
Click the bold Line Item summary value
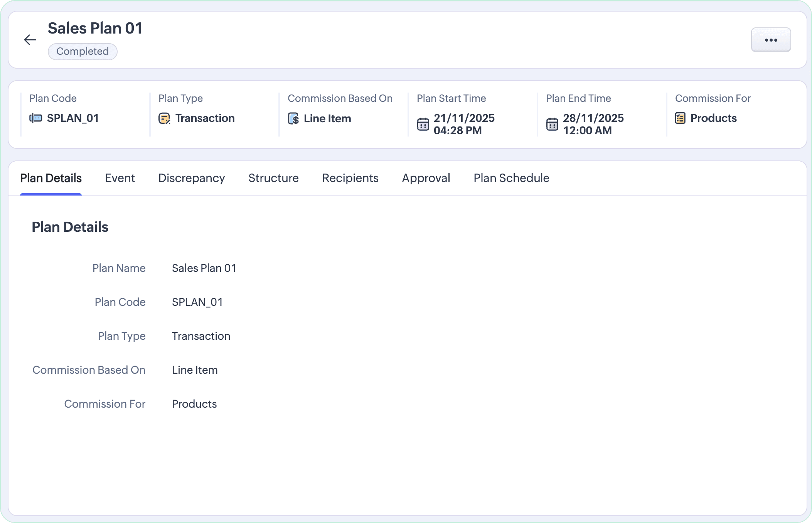(327, 118)
